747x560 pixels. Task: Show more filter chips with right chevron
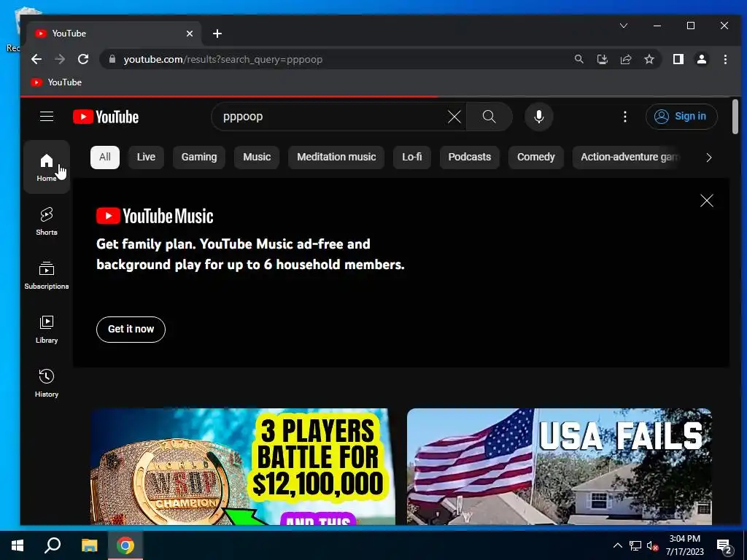pos(709,157)
